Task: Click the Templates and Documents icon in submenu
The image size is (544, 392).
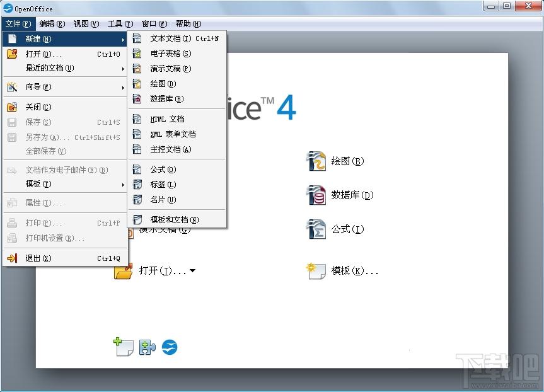Action: tap(137, 219)
